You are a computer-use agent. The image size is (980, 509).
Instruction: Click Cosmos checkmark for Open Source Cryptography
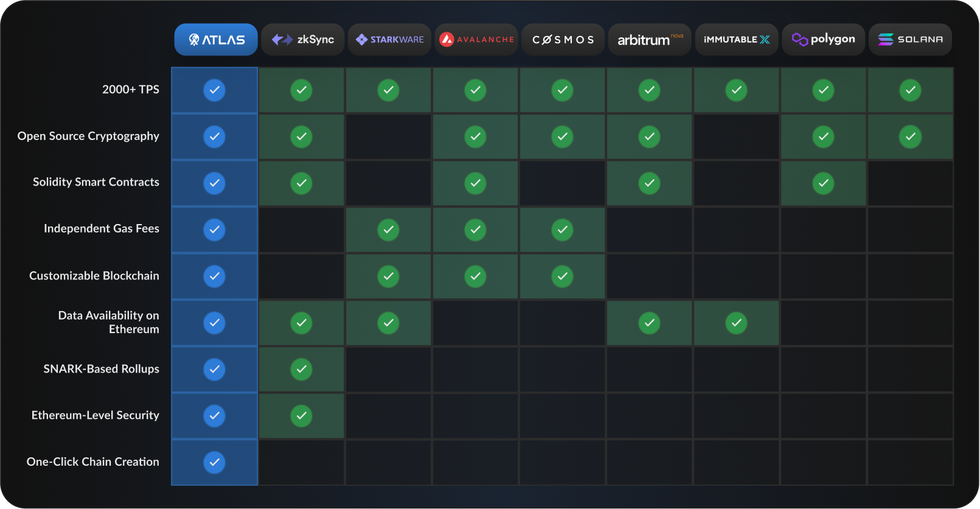coord(562,136)
